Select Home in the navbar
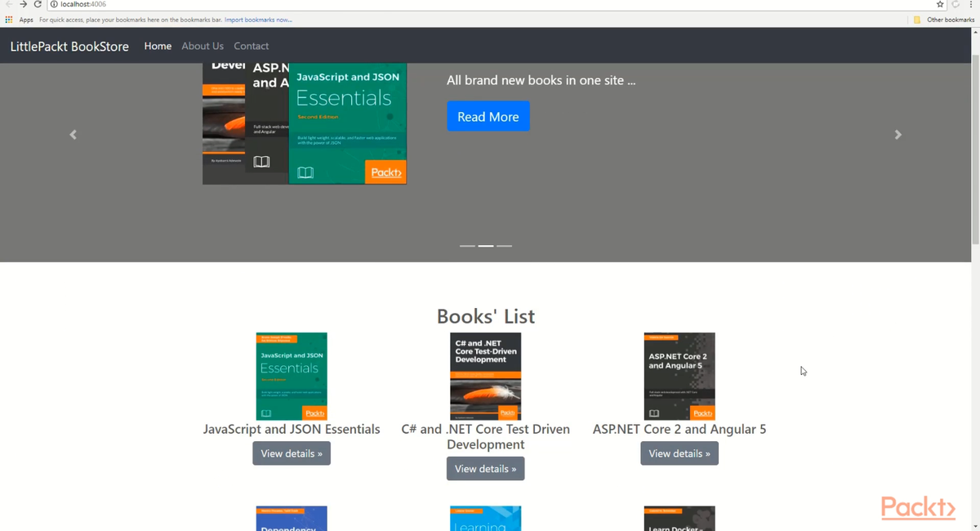The image size is (980, 531). (158, 46)
